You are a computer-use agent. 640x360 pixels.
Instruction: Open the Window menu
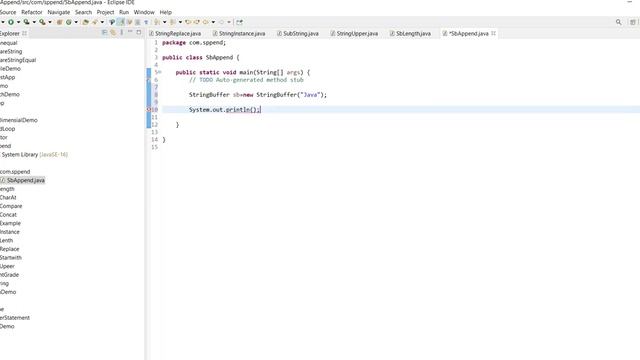pyautogui.click(x=144, y=12)
